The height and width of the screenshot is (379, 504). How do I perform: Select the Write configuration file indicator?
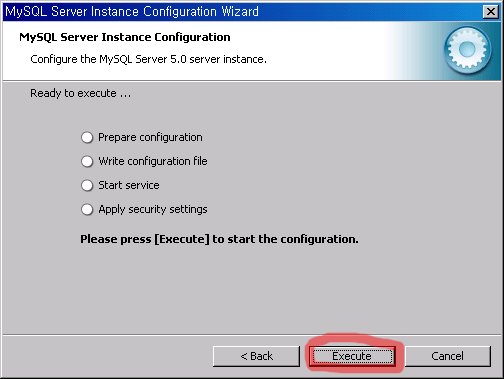coord(87,161)
